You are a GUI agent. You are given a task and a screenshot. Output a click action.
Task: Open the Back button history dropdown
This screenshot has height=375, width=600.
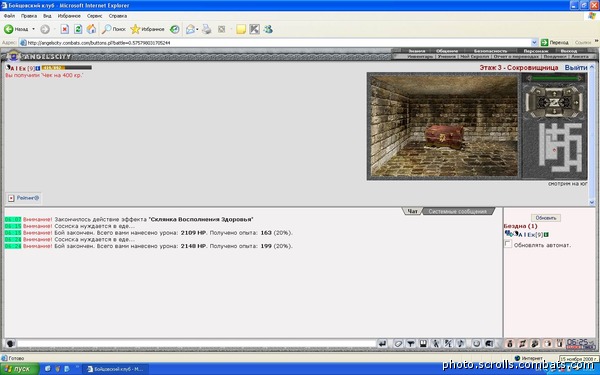[33, 29]
